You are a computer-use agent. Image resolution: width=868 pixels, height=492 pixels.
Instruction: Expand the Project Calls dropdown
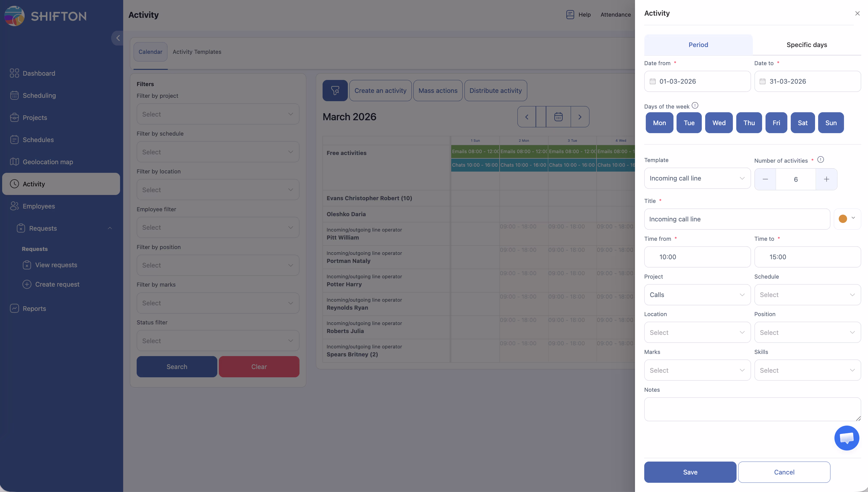coord(697,295)
